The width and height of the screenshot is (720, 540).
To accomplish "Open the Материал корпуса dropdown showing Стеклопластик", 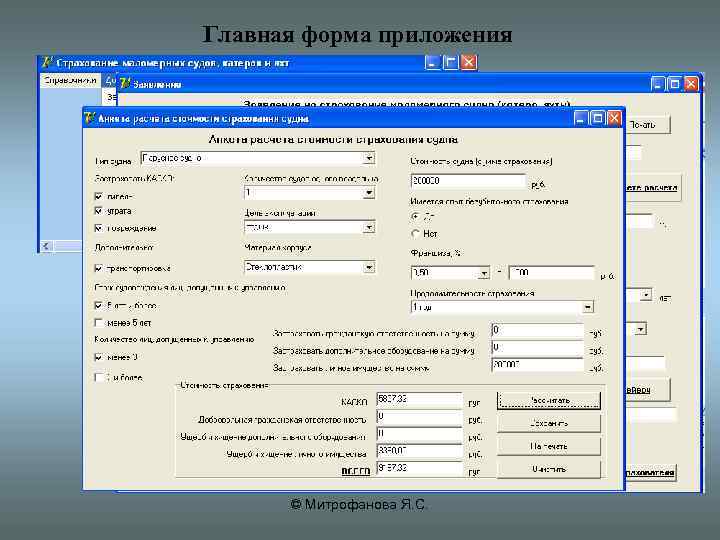I will pos(369,267).
